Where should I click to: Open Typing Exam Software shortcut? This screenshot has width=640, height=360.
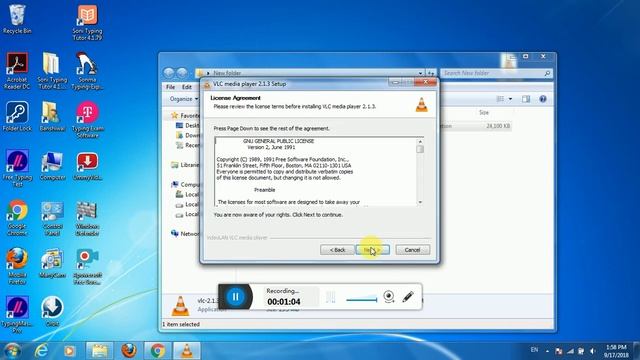pyautogui.click(x=87, y=120)
